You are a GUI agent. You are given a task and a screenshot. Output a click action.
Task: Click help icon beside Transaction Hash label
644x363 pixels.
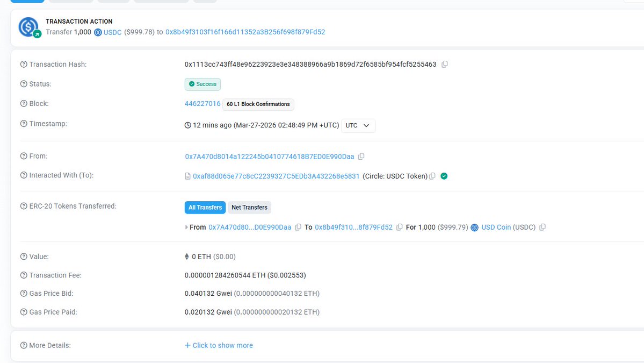[24, 64]
